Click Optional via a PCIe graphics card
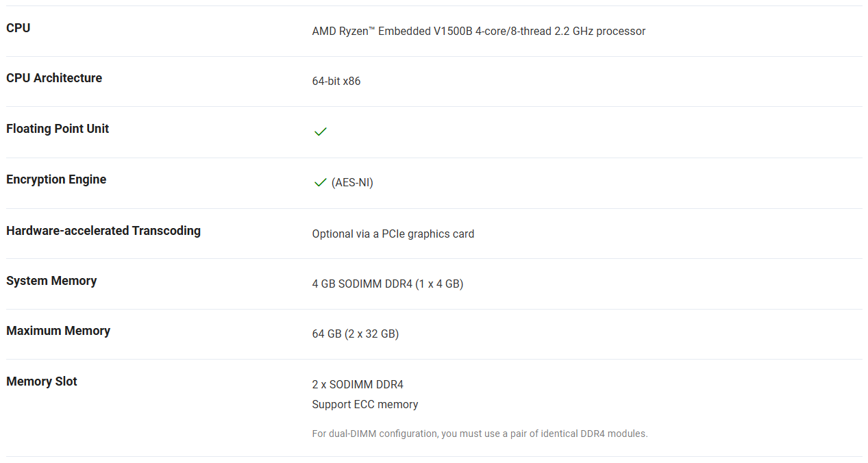 [x=393, y=234]
